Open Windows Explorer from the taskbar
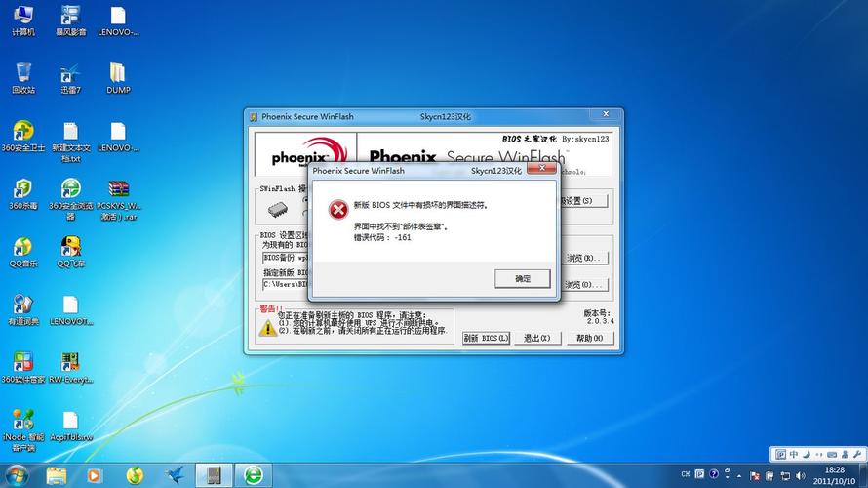The height and width of the screenshot is (488, 868). 56,475
